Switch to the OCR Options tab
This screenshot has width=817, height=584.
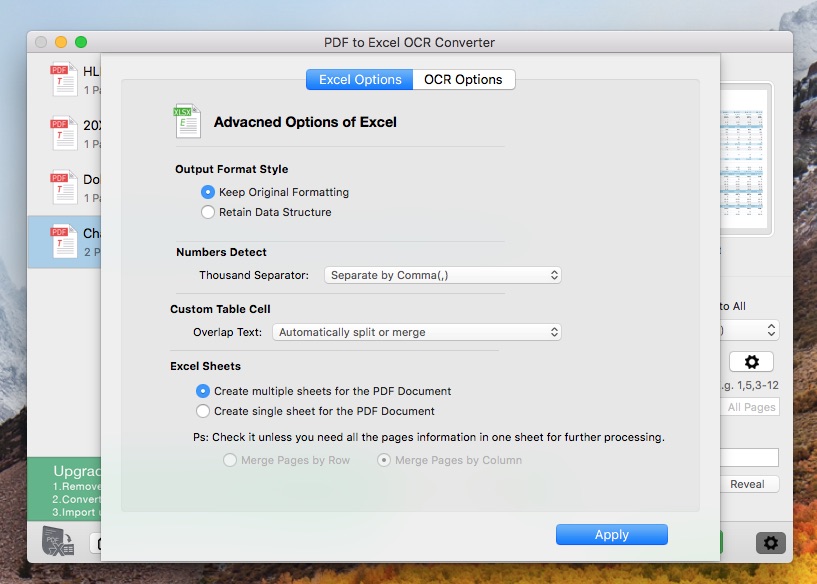[x=464, y=80]
